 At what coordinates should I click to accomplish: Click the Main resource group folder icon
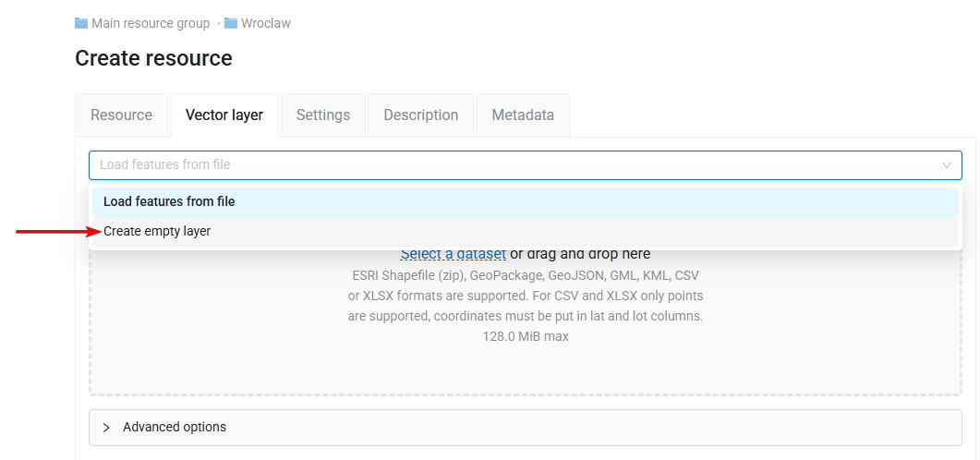click(x=81, y=23)
